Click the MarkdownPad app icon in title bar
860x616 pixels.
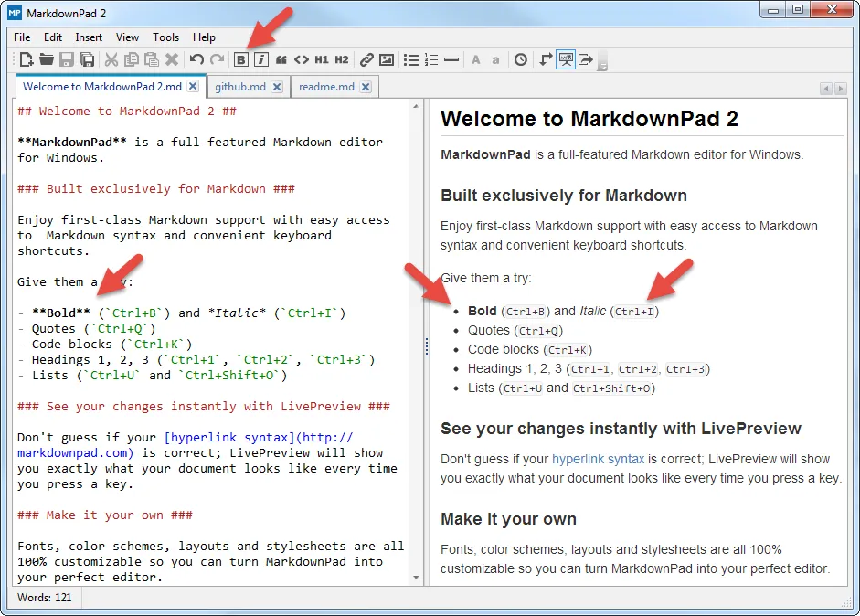click(x=15, y=13)
